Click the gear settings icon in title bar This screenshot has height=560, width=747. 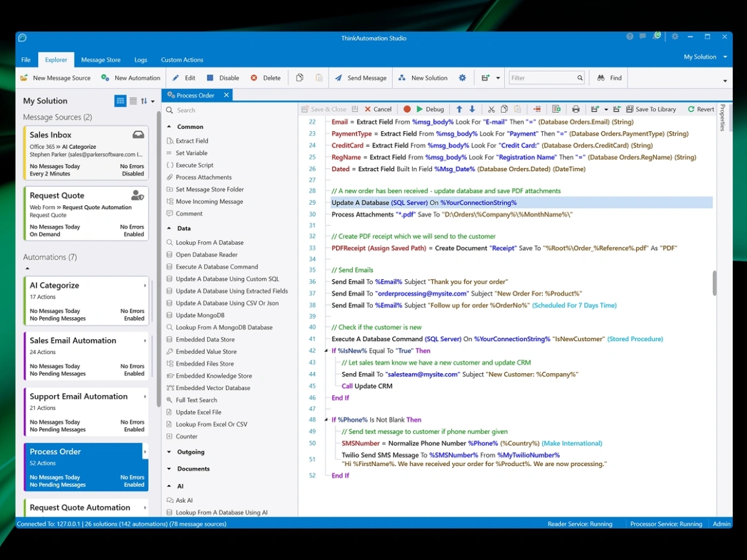click(675, 37)
